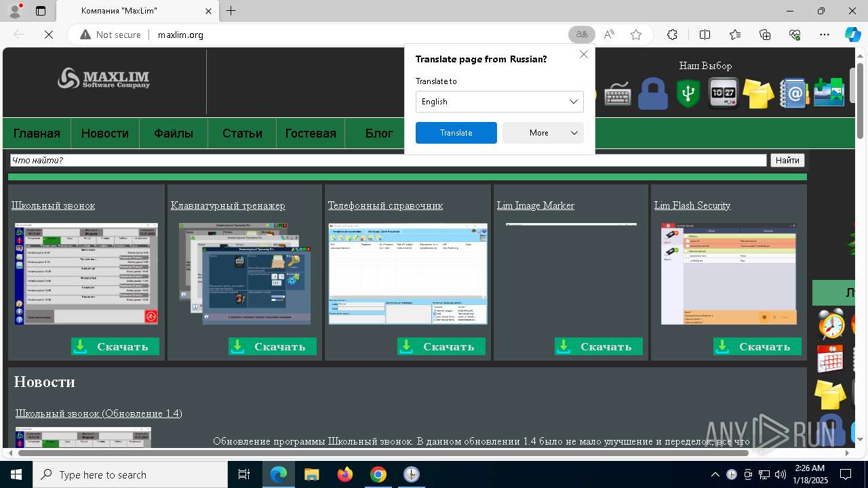Download Телефонный справочник with Скачать button
Screen dimensions: 868x488
pos(441,346)
